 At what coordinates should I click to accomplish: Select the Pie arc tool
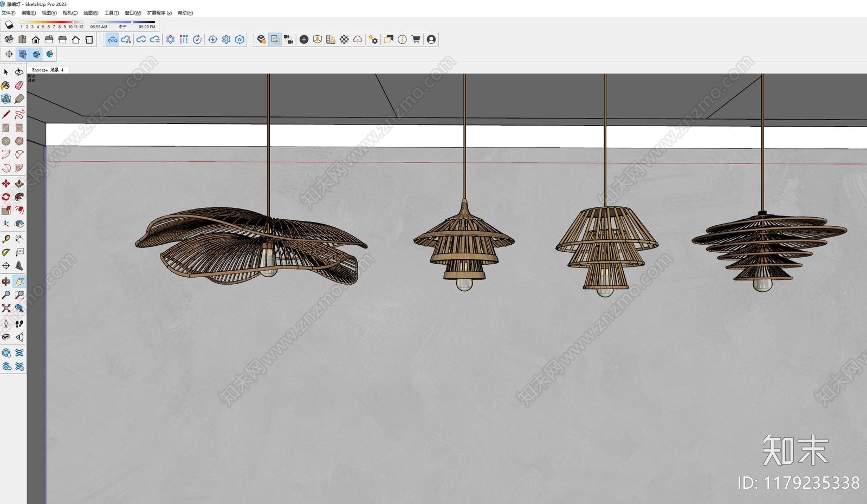(x=19, y=168)
